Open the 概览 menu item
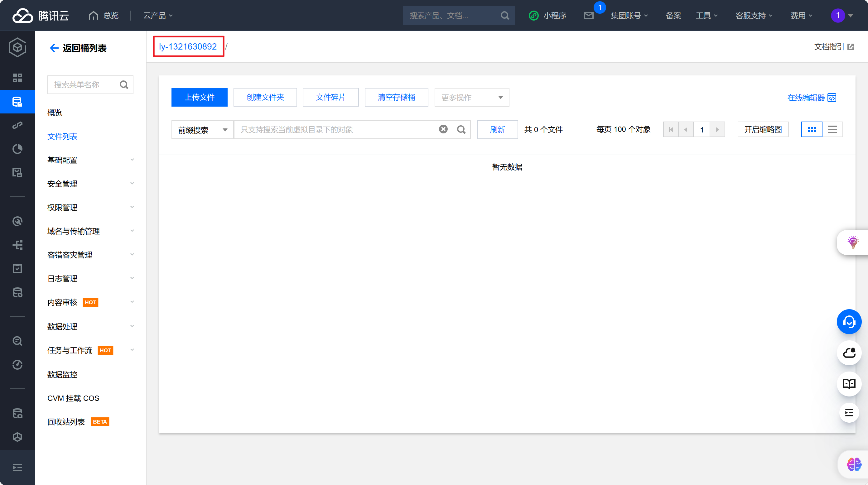This screenshot has height=485, width=868. (55, 113)
